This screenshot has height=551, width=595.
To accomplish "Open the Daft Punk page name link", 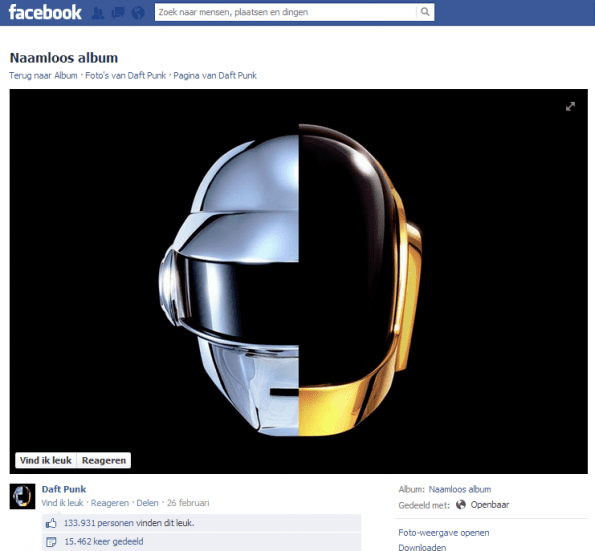I will pos(64,489).
